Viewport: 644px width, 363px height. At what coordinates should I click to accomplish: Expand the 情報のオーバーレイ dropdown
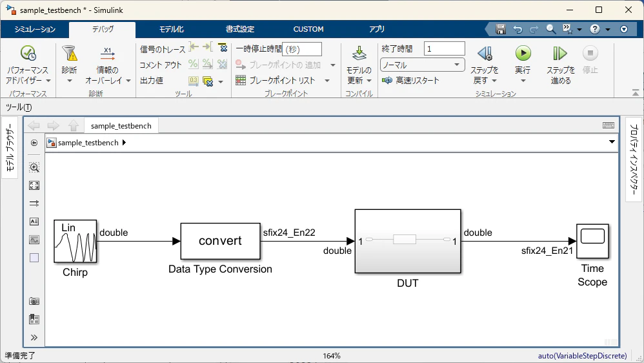tap(128, 81)
